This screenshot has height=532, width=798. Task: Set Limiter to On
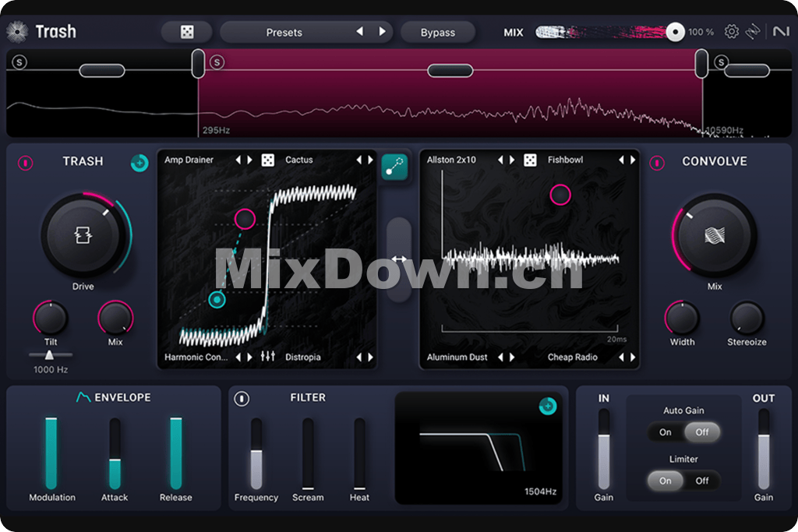pos(666,481)
